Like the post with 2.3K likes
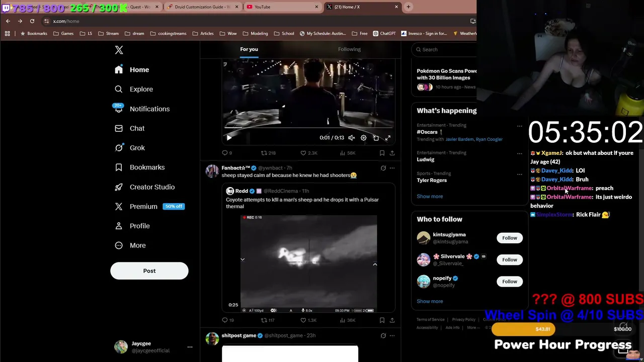Image resolution: width=644 pixels, height=362 pixels. point(308,153)
